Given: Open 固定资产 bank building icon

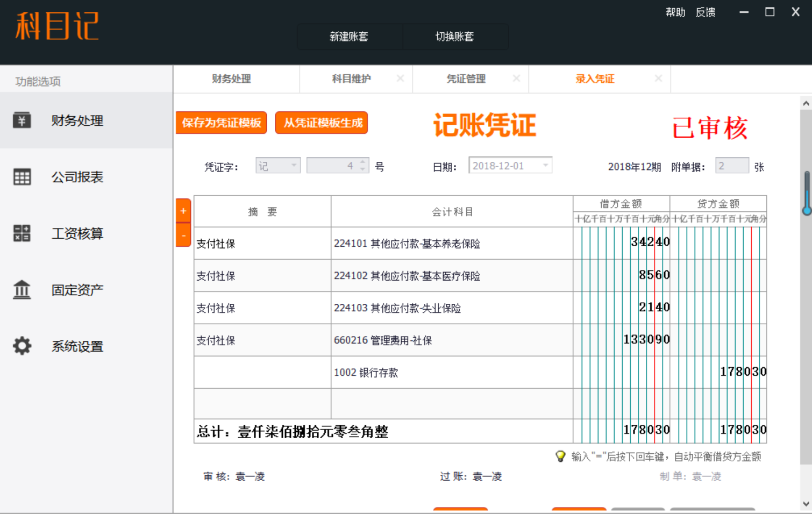Looking at the screenshot, I should click(x=22, y=290).
